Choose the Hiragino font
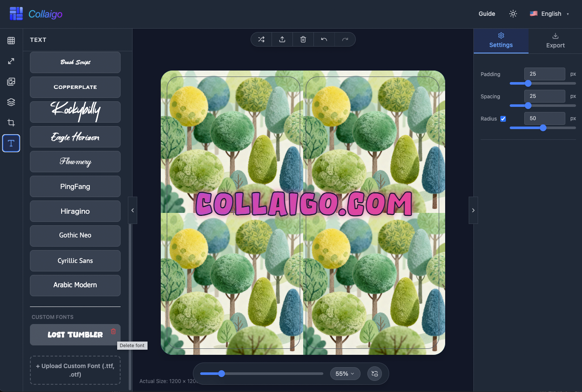 (x=75, y=211)
